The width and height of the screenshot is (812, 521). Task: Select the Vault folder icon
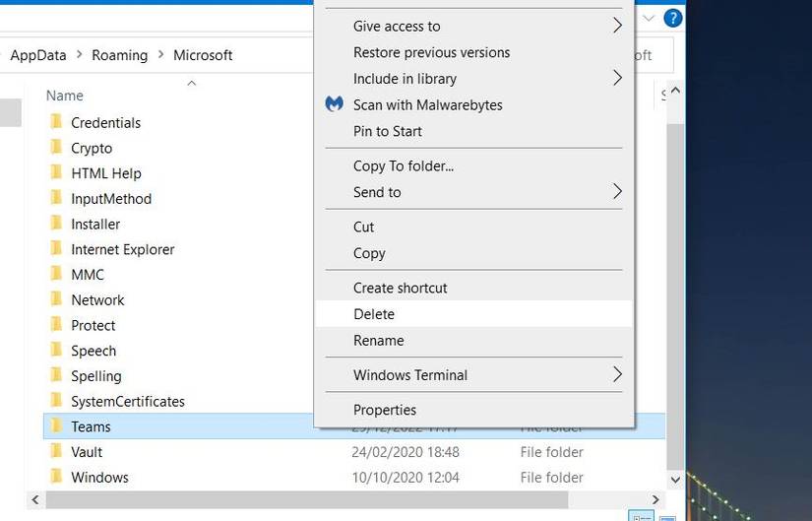click(56, 451)
